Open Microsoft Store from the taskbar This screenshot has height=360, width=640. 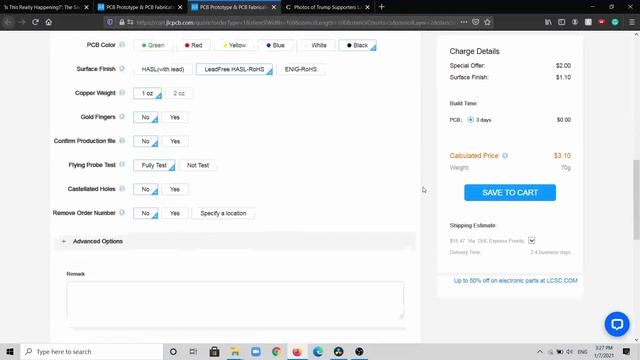pos(214,351)
